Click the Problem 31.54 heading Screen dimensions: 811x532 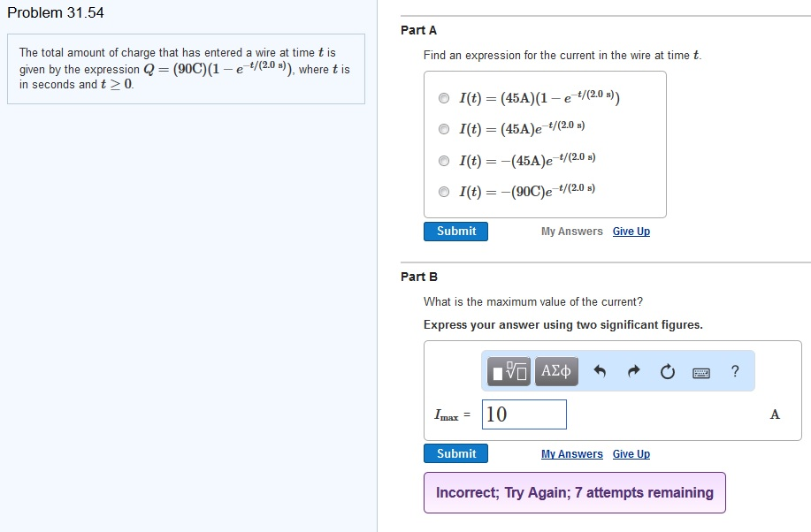pyautogui.click(x=57, y=12)
